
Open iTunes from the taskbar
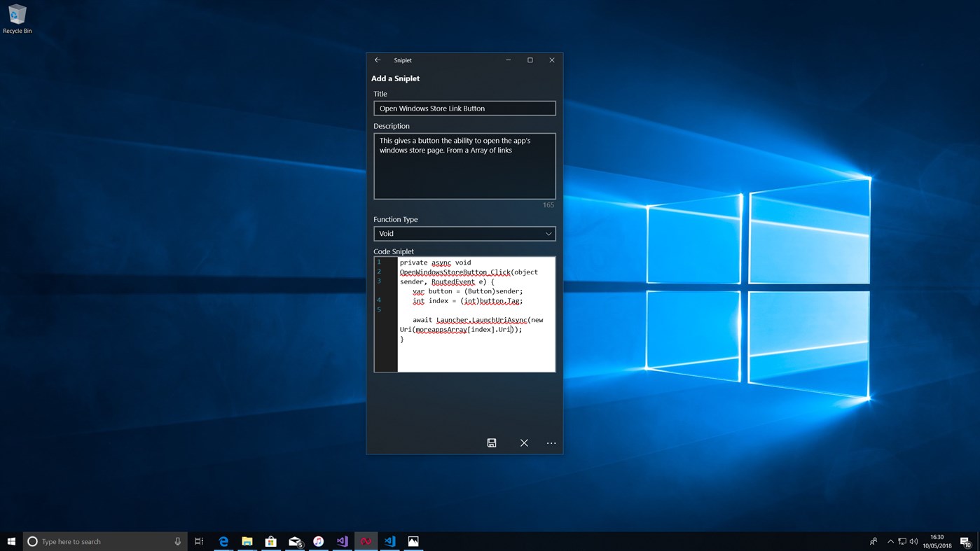[319, 541]
